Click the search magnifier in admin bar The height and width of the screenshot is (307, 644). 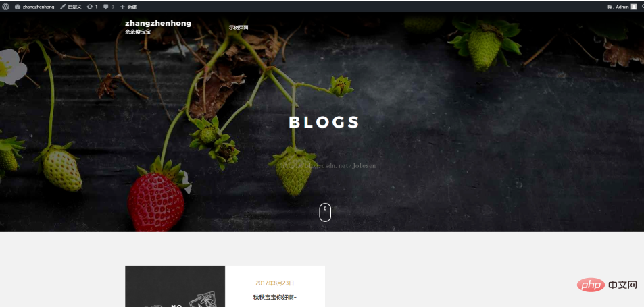click(x=642, y=7)
